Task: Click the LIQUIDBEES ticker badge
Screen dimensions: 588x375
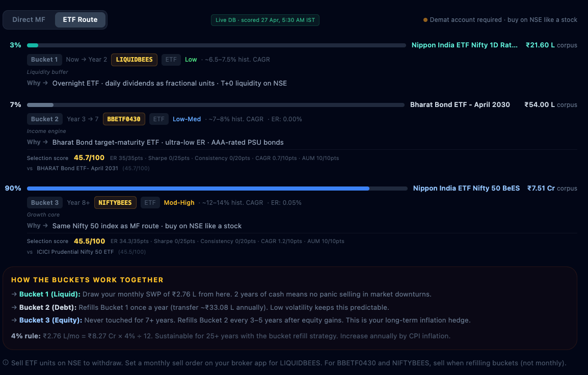Action: (x=134, y=60)
